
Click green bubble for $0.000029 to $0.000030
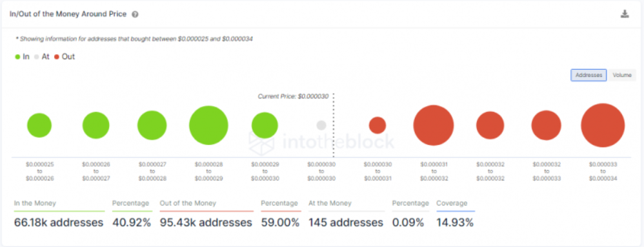[265, 125]
